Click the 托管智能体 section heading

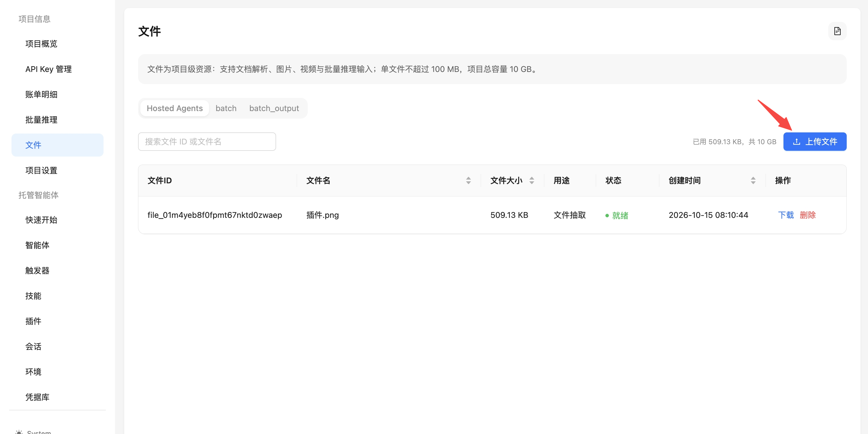(x=39, y=195)
